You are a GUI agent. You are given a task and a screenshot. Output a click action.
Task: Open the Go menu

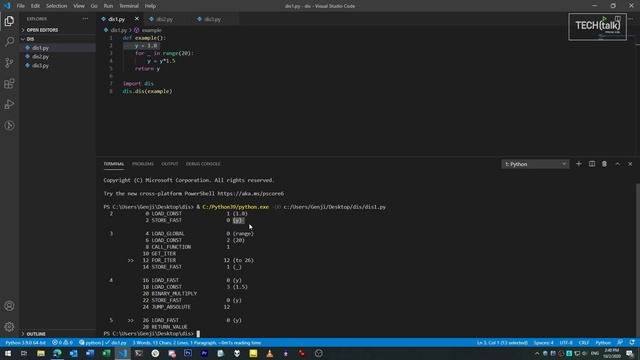pyautogui.click(x=94, y=6)
